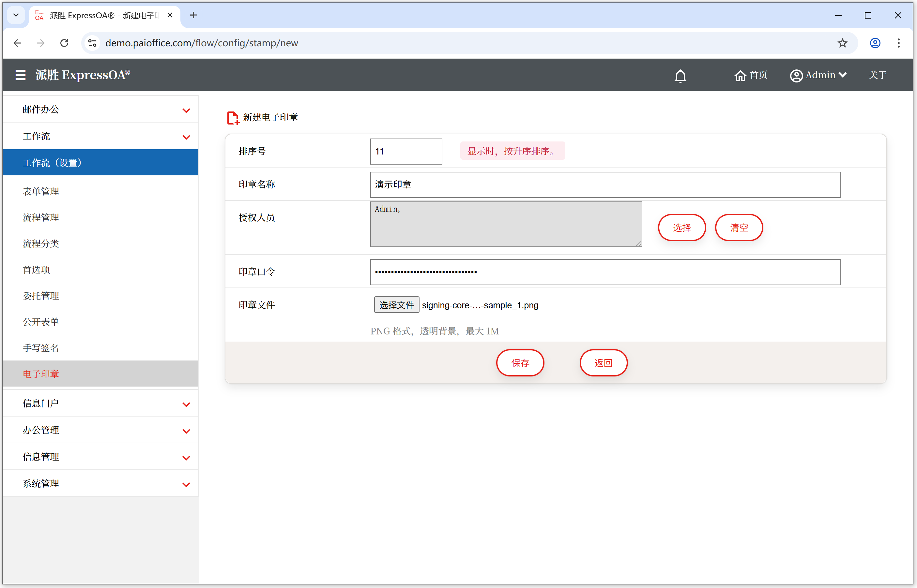Click the notification bell icon
Viewport: 917px width, 588px height.
[680, 76]
